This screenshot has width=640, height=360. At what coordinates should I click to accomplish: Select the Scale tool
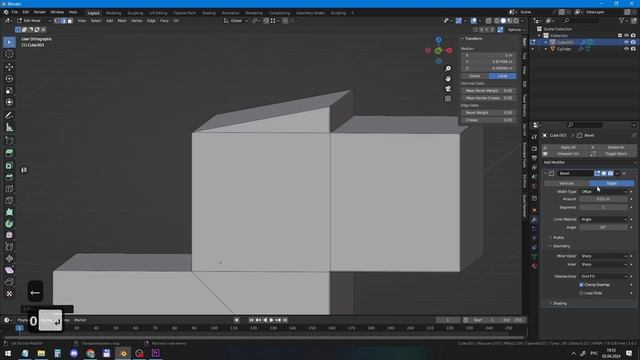pos(9,90)
